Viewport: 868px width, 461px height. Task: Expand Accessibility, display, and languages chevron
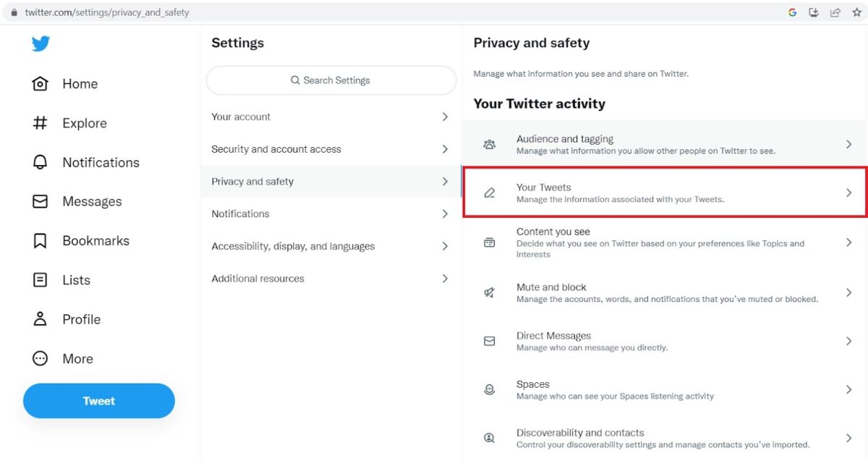point(445,246)
